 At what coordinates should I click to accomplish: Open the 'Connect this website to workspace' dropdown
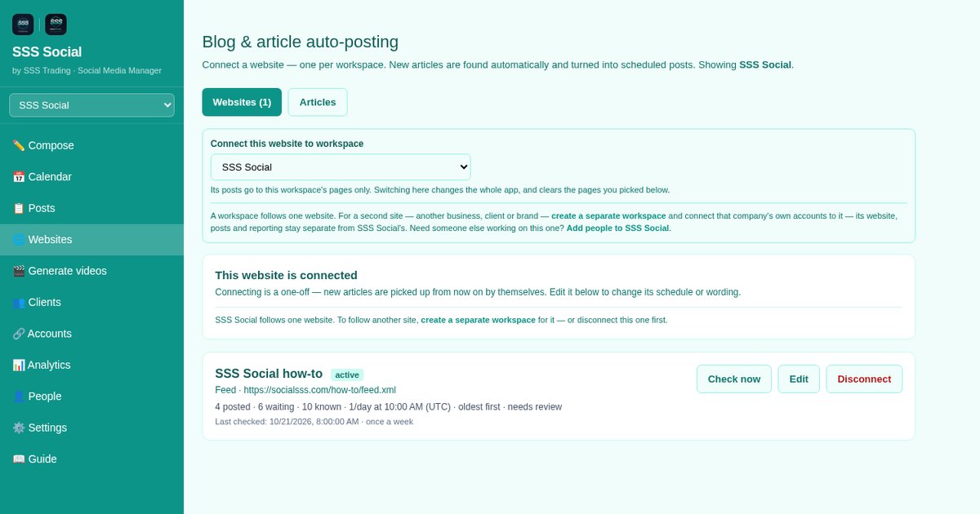[341, 167]
